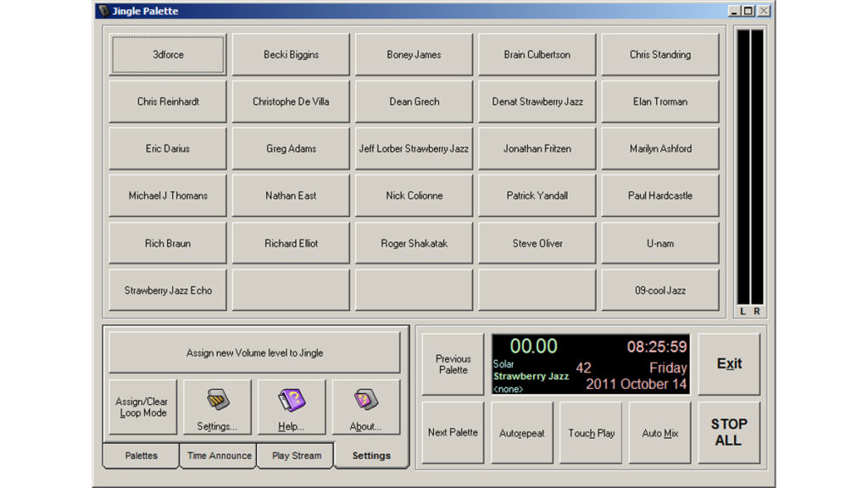Image resolution: width=868 pixels, height=488 pixels.
Task: Trigger the Boney James jingle
Action: (414, 54)
